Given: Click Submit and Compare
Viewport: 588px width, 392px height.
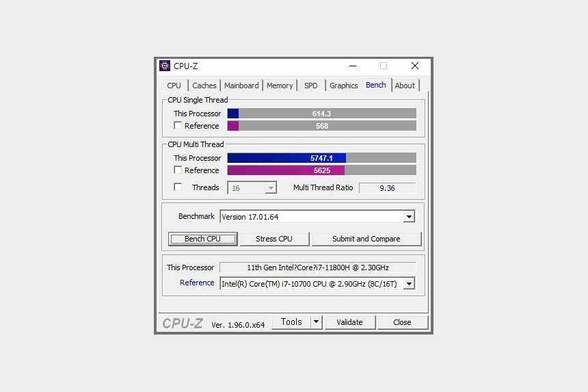Looking at the screenshot, I should [x=366, y=239].
